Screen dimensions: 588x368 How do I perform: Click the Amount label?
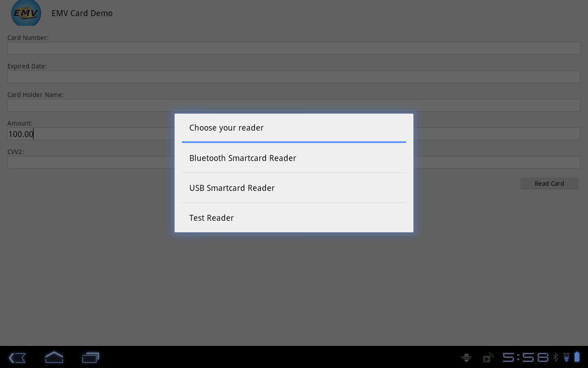pos(20,123)
